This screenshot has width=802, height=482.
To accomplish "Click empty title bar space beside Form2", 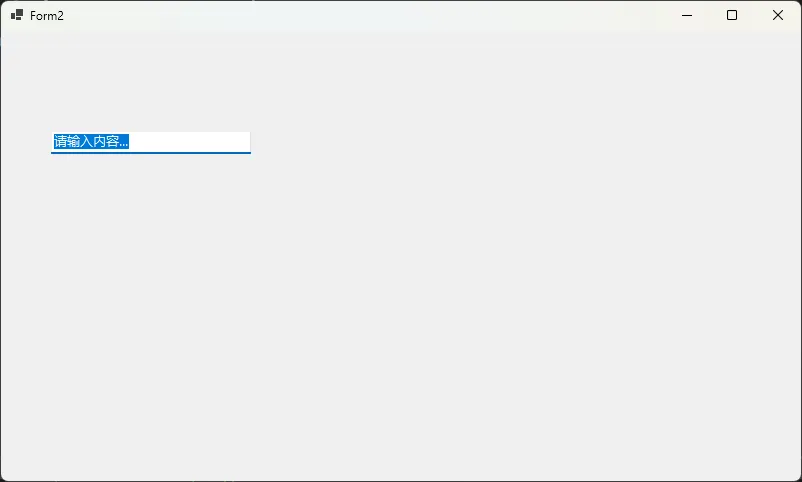I will (x=358, y=15).
